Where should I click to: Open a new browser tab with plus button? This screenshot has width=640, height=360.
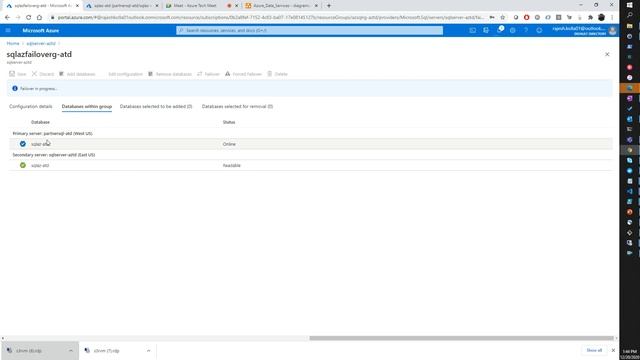[329, 6]
